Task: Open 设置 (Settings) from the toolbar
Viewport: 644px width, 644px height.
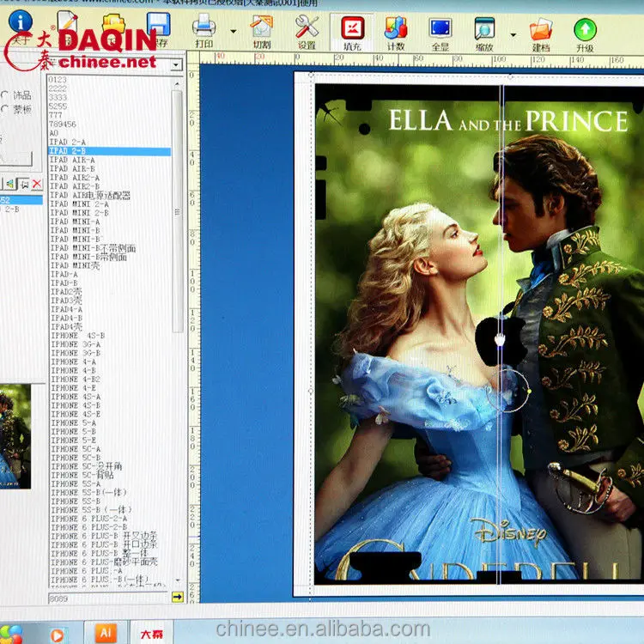Action: (307, 29)
